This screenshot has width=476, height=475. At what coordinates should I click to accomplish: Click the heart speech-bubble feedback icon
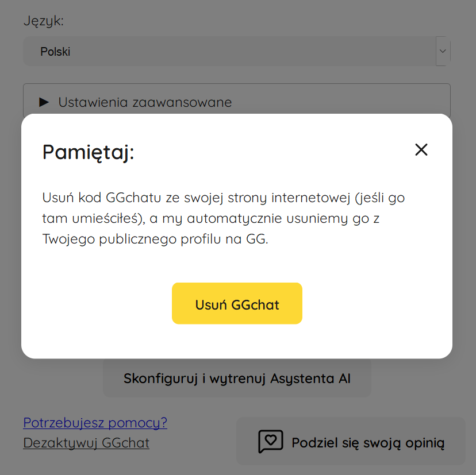269,441
